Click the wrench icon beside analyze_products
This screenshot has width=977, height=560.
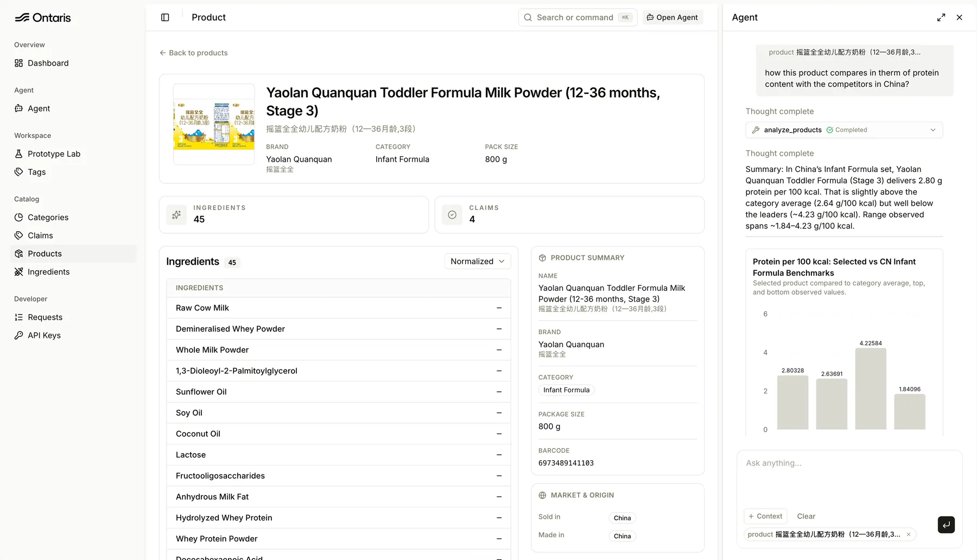pyautogui.click(x=756, y=130)
